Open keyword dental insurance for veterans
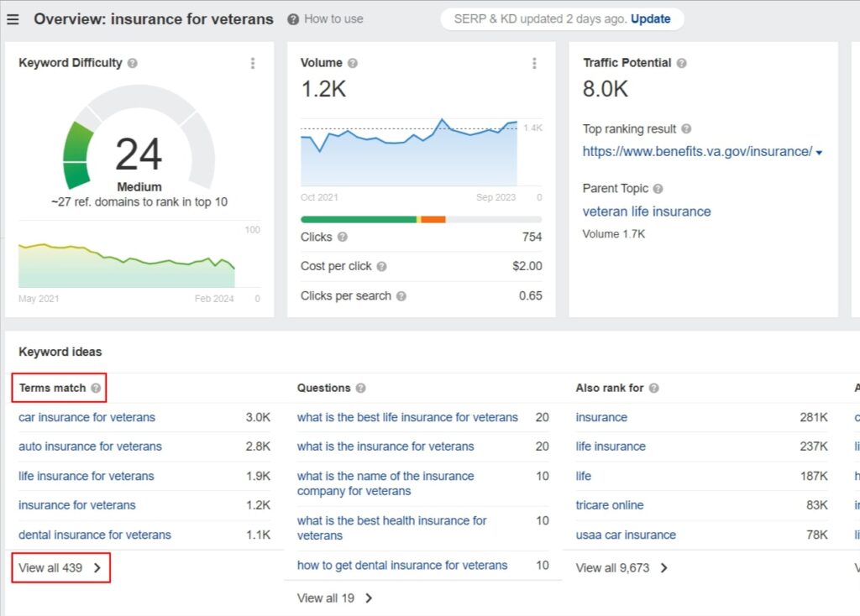Viewport: 860px width, 616px height. pos(95,535)
